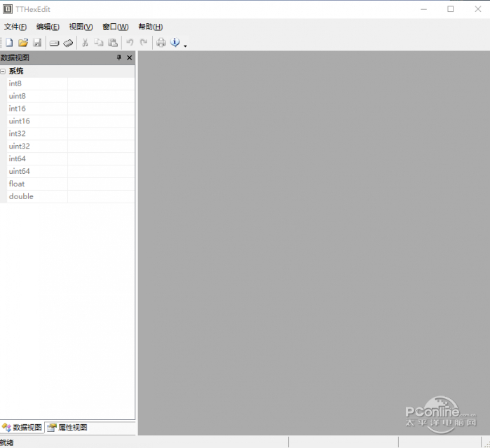The height and width of the screenshot is (448, 490).
Task: Select the float row
Action: click(x=71, y=184)
